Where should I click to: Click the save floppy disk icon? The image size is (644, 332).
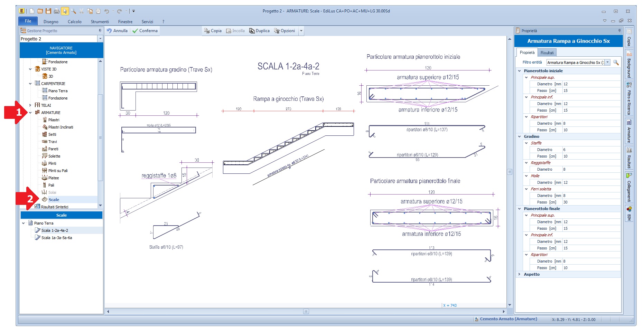click(x=48, y=11)
